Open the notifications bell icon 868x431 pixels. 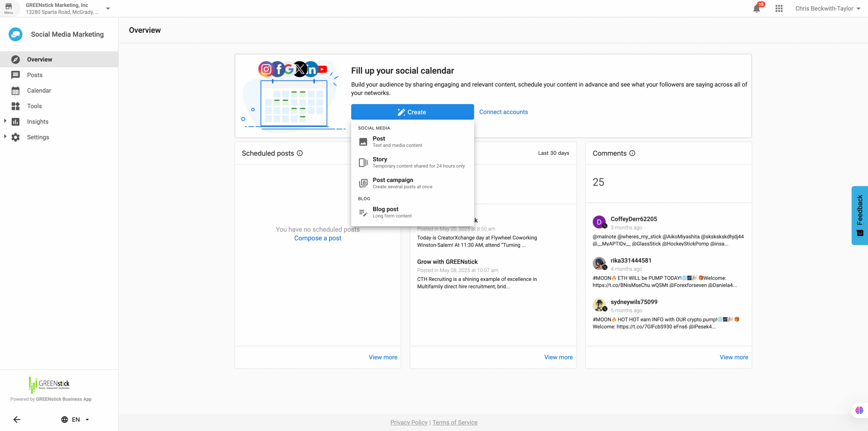pyautogui.click(x=756, y=9)
